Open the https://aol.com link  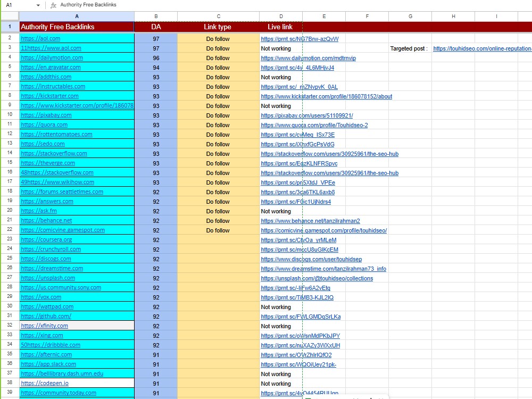40,38
